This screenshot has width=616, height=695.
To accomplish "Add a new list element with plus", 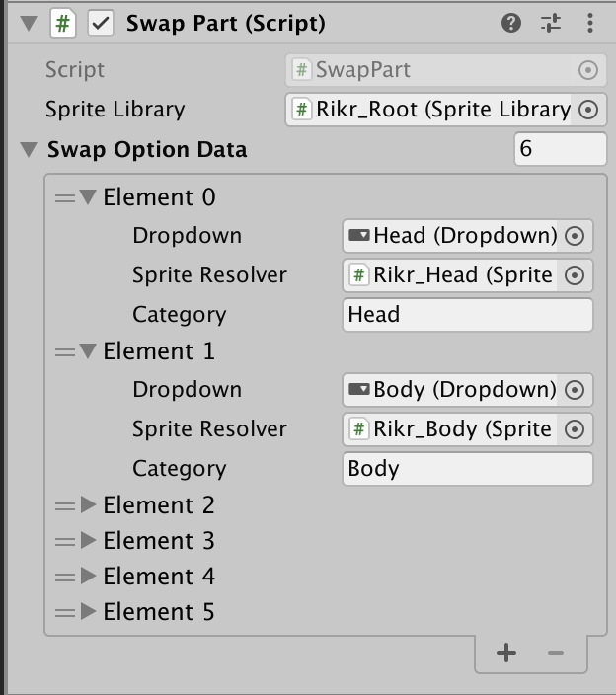I will pyautogui.click(x=506, y=653).
